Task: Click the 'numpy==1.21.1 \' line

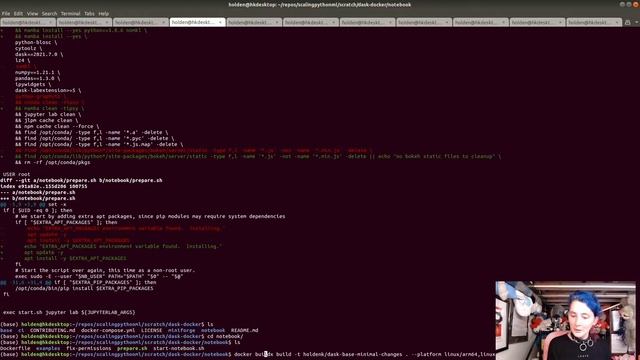Action: click(x=38, y=72)
